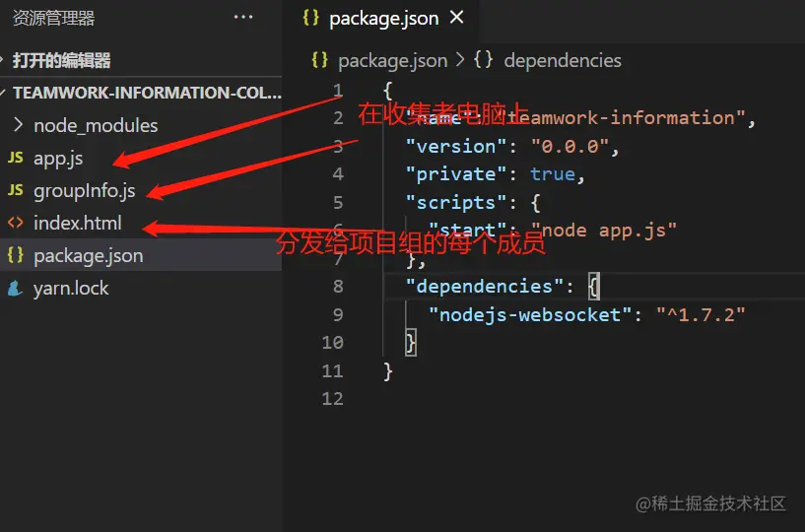Click the JS icon beside app.js

(x=16, y=157)
